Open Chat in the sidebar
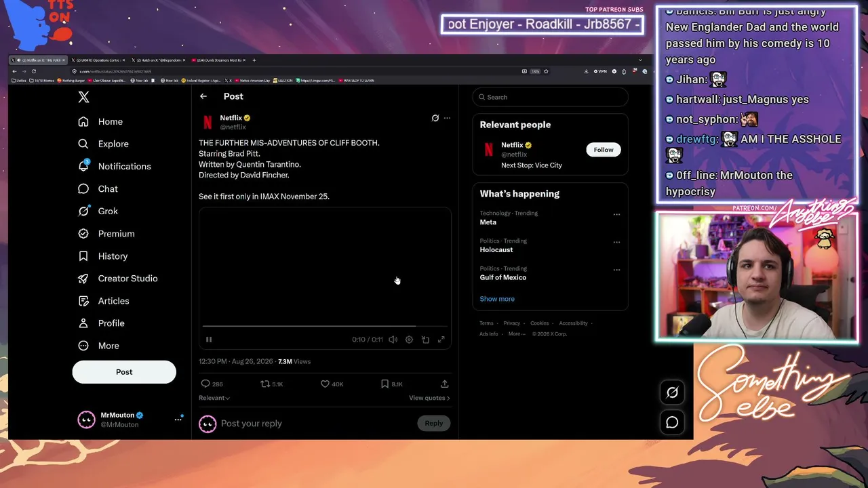 (x=98, y=189)
